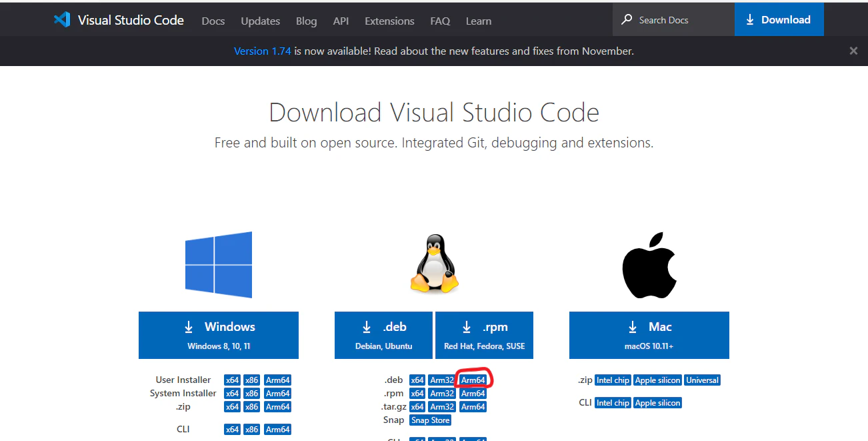The height and width of the screenshot is (441, 868).
Task: Open the Blog menu item
Action: (307, 21)
